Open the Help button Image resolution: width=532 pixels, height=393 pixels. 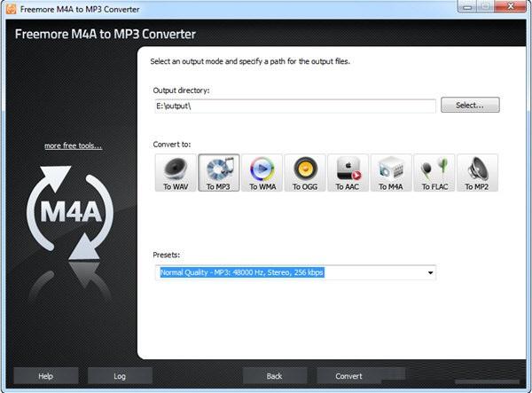(46, 376)
